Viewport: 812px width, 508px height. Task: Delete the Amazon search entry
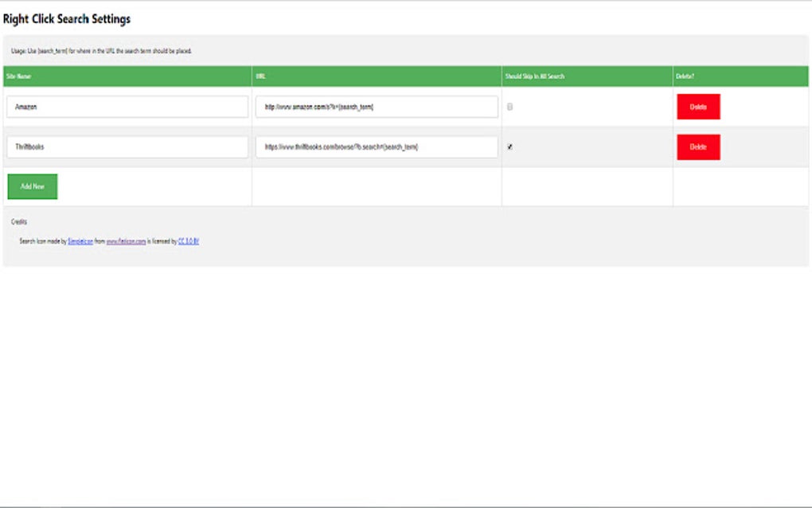point(698,106)
